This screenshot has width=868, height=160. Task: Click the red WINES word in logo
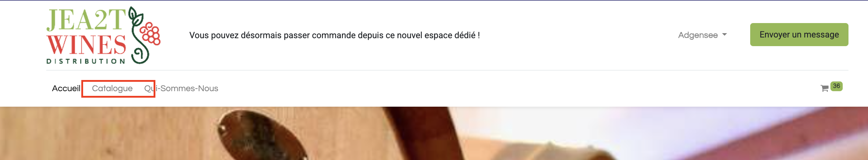(x=86, y=44)
